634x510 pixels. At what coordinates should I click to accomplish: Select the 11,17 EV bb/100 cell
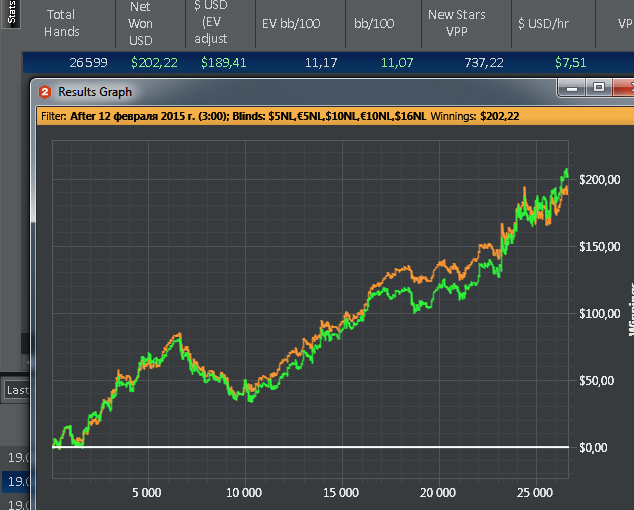coord(321,63)
